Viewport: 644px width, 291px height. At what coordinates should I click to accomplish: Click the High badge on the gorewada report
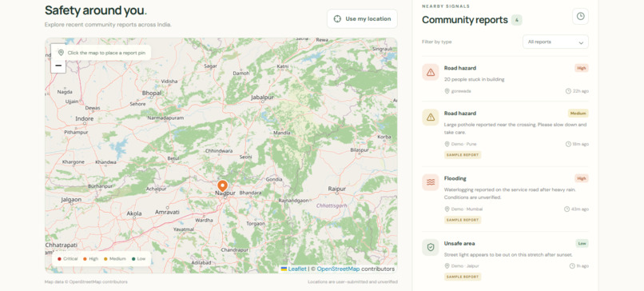(581, 68)
